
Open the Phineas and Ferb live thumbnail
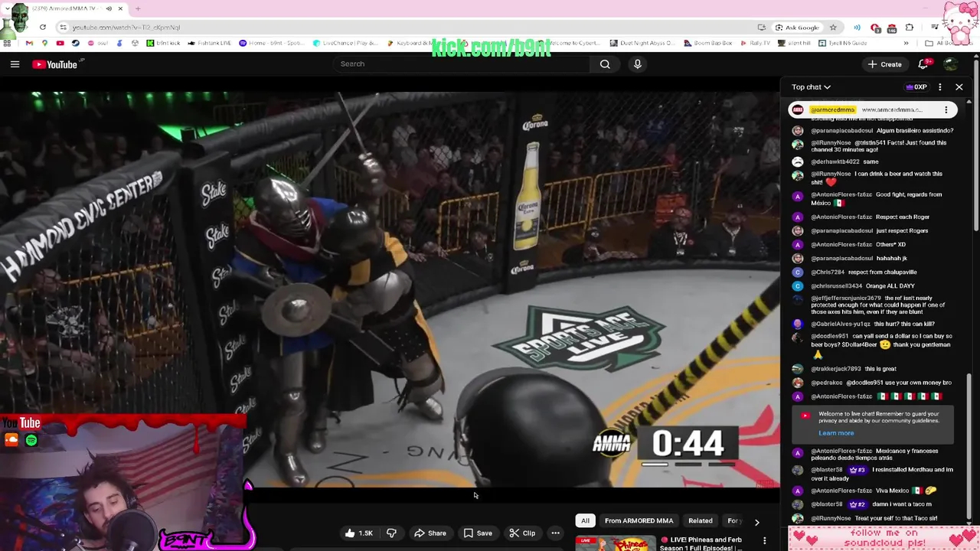click(615, 543)
